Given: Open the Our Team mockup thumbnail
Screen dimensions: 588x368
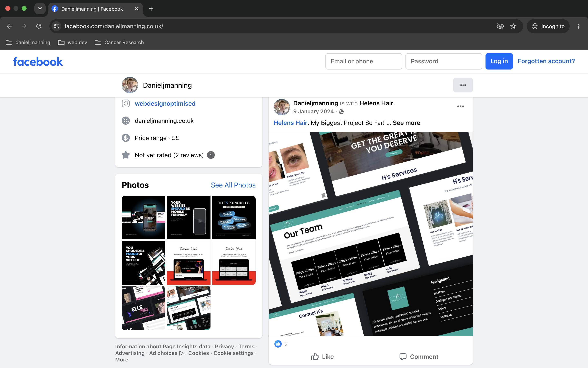Looking at the screenshot, I should [189, 308].
